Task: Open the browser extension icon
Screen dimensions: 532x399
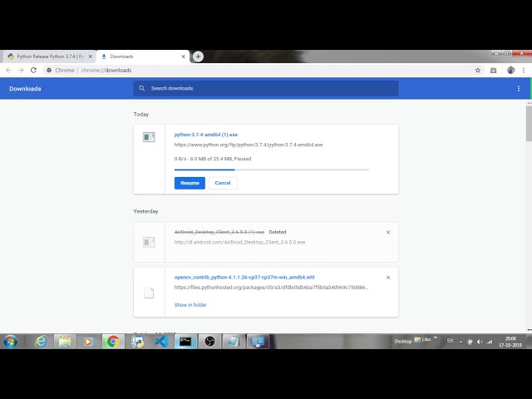Action: coord(493,70)
